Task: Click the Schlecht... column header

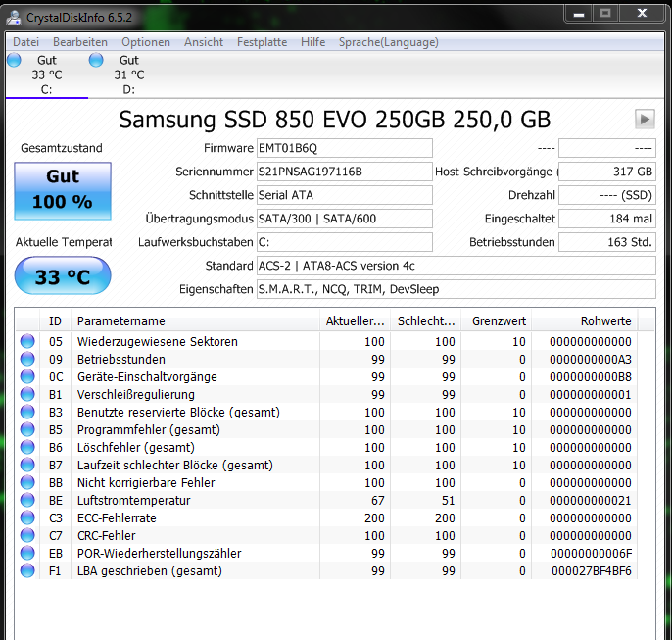Action: point(425,321)
